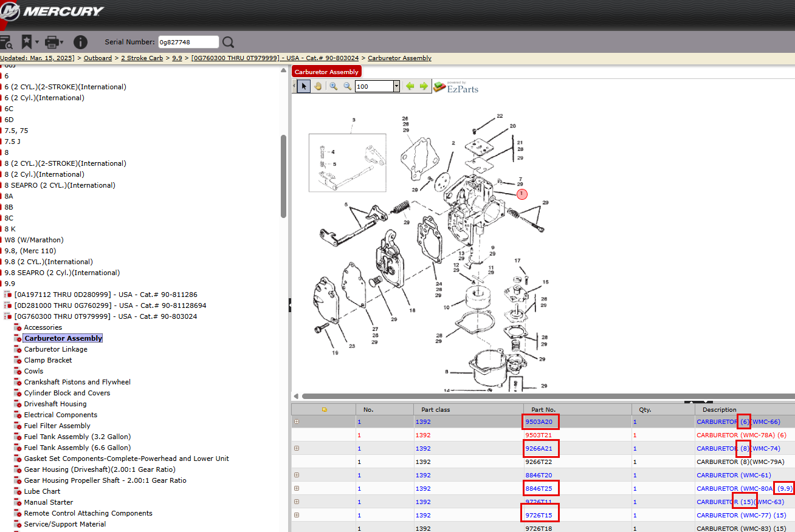Click part number 9726T18
The height and width of the screenshot is (532, 795).
[x=539, y=528]
